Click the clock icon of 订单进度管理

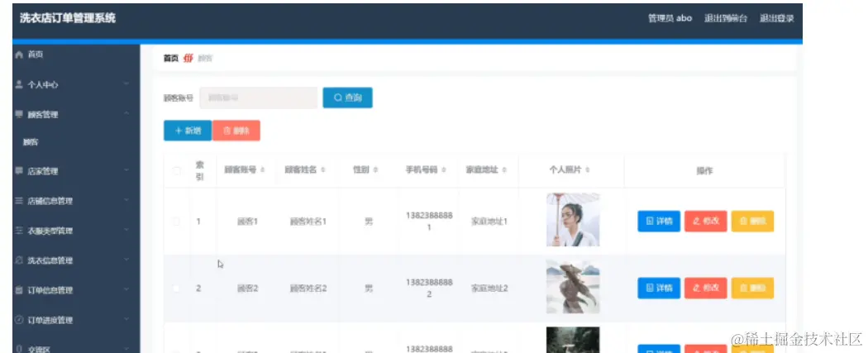(19, 320)
